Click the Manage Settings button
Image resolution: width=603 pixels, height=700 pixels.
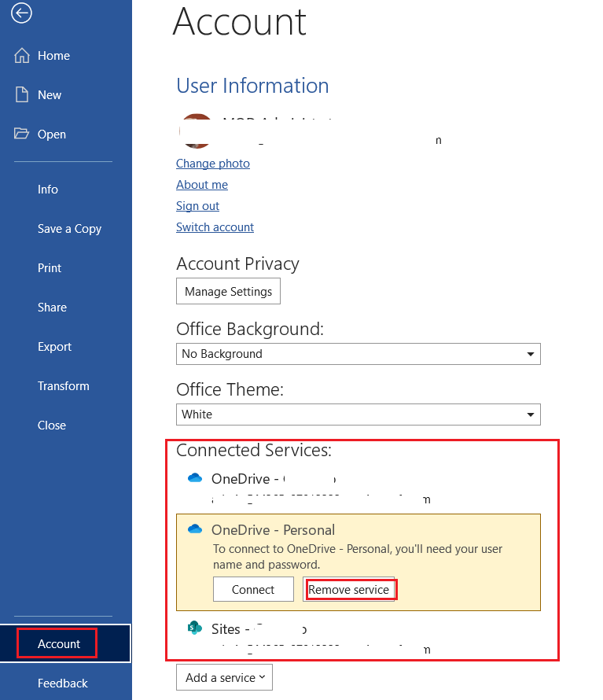tap(228, 291)
